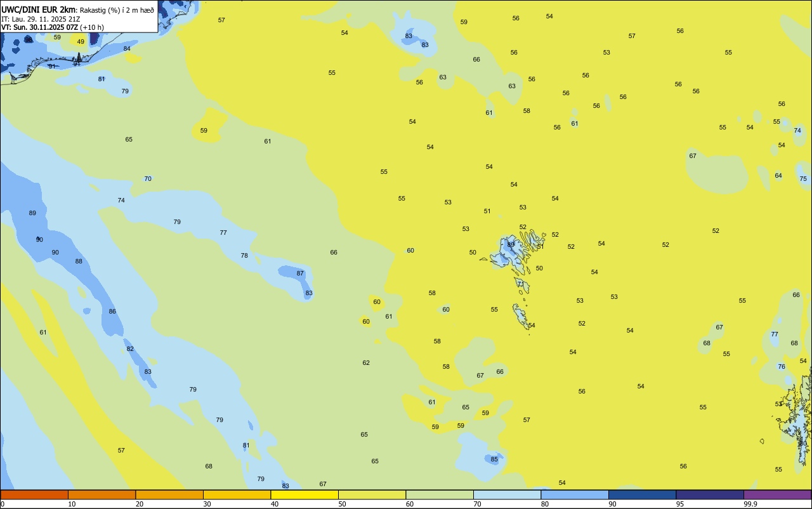Click the map value '62'
This screenshot has width=812, height=509.
click(366, 363)
